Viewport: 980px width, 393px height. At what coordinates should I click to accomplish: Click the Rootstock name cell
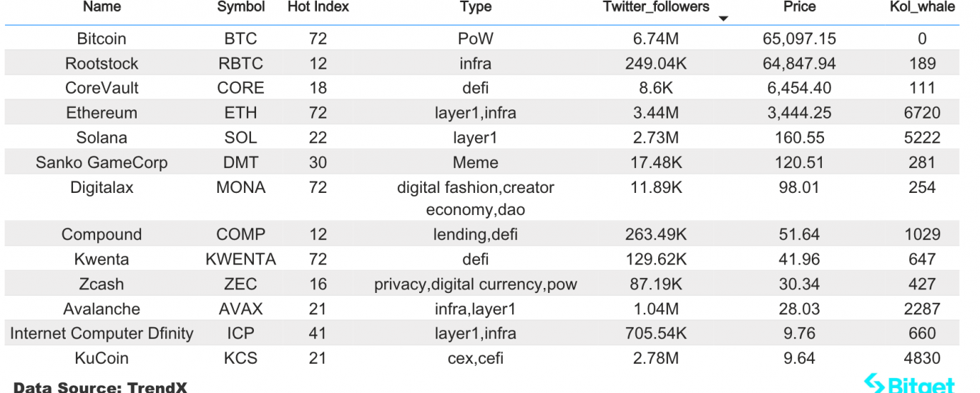point(102,64)
